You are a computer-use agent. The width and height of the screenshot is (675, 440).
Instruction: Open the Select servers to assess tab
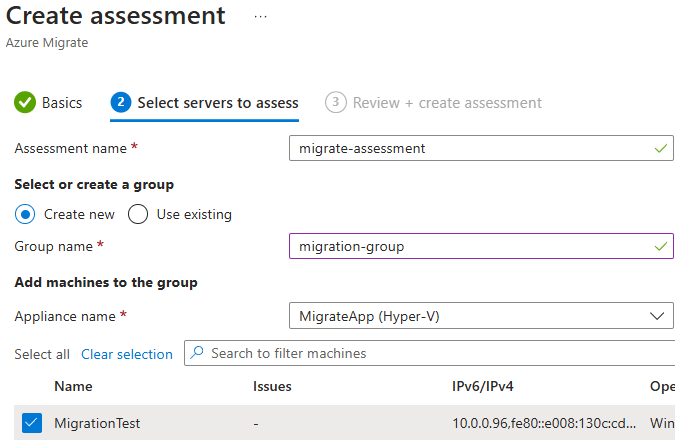218,103
